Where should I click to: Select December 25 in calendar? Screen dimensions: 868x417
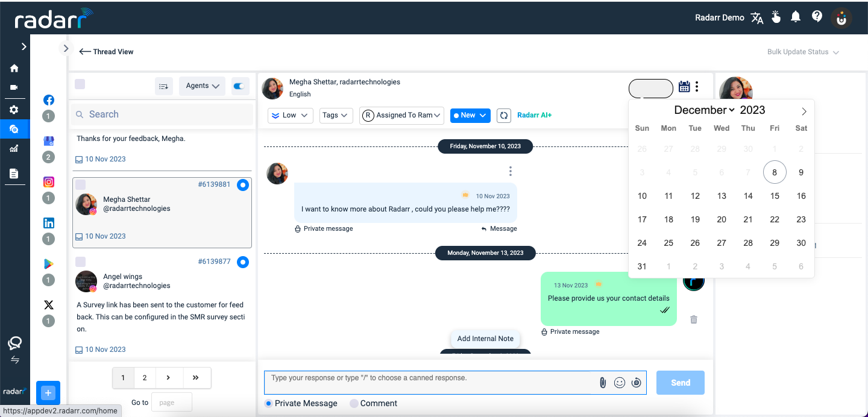click(x=668, y=243)
